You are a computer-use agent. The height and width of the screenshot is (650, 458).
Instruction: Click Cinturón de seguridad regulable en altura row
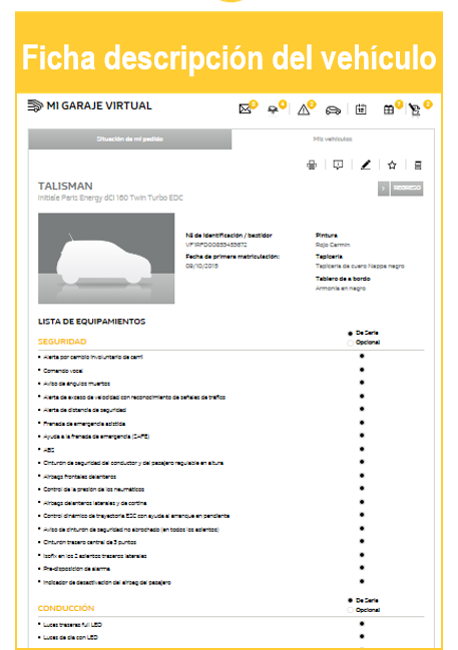click(231, 463)
